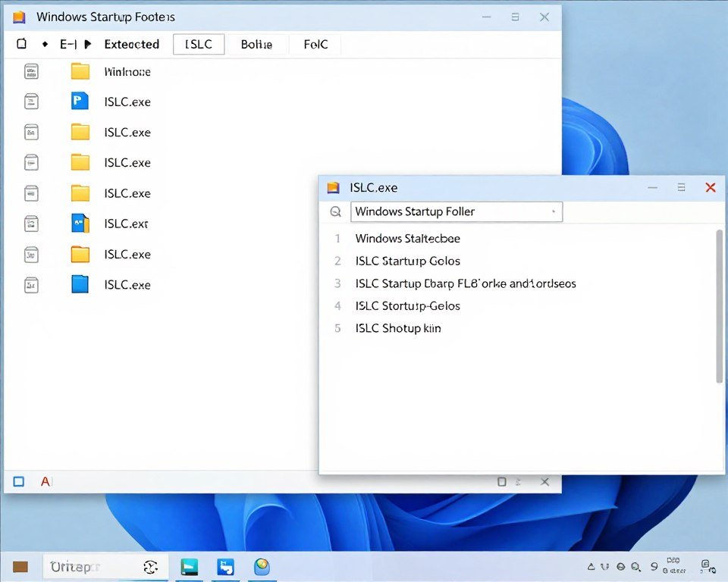This screenshot has height=582, width=728.
Task: Expand hidden icons via the tray up-arrow
Action: (x=591, y=566)
